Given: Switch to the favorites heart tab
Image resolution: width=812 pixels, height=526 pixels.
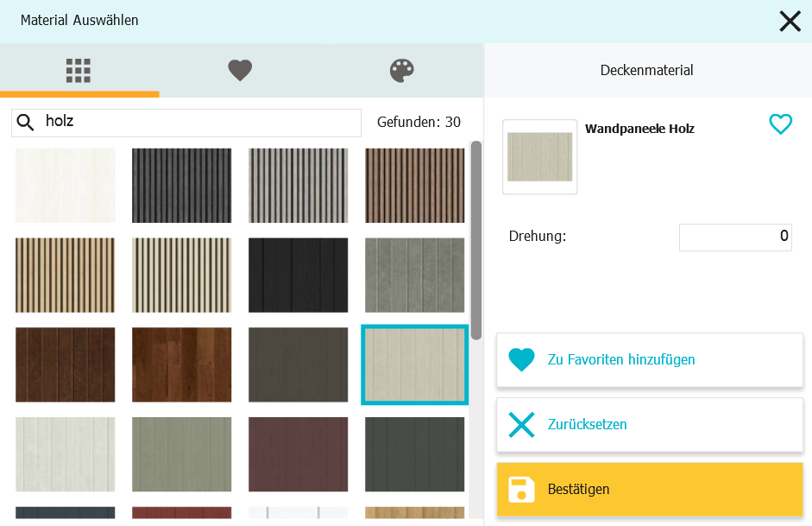Looking at the screenshot, I should tap(240, 71).
